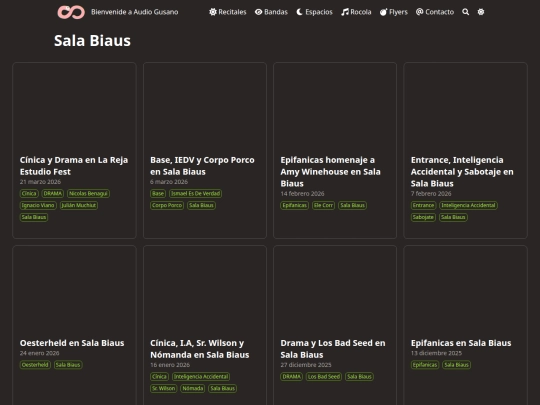Viewport: 540px width, 405px height.
Task: Click Cínica tag in Sr. Wilson card
Action: tap(159, 376)
